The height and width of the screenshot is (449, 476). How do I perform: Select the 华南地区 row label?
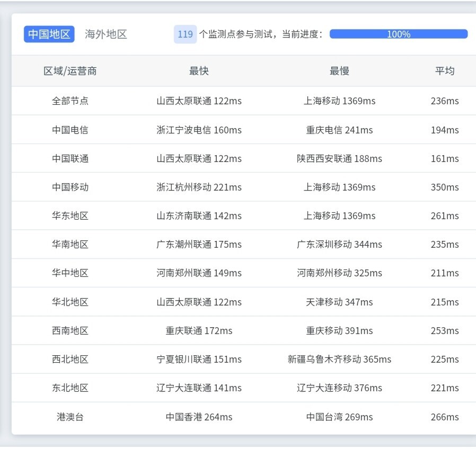[70, 245]
